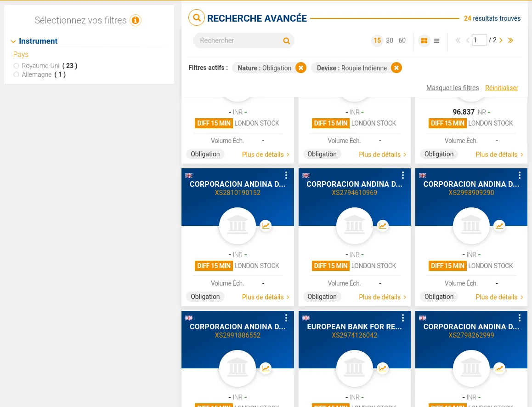Click Obligation tag on XS2810190152 card
The width and height of the screenshot is (532, 407).
click(205, 297)
